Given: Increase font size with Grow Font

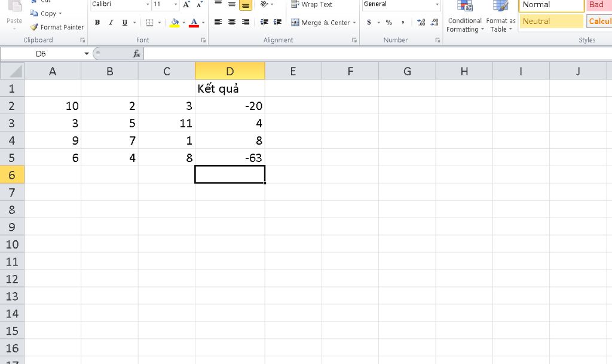Looking at the screenshot, I should click(x=186, y=4).
